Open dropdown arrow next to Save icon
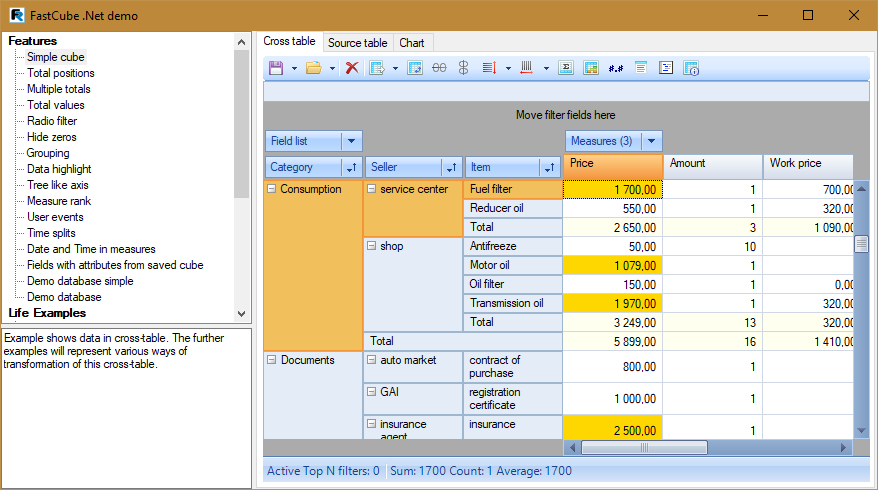The width and height of the screenshot is (878, 490). [x=294, y=68]
